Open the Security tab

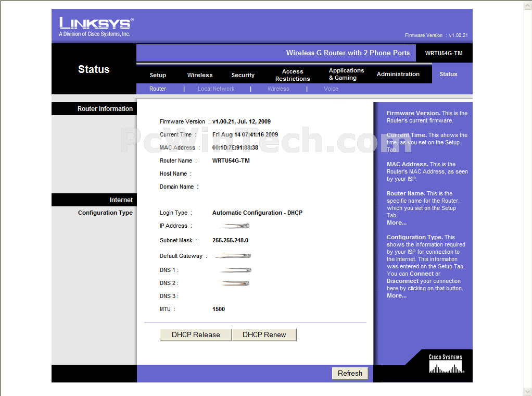click(x=243, y=75)
